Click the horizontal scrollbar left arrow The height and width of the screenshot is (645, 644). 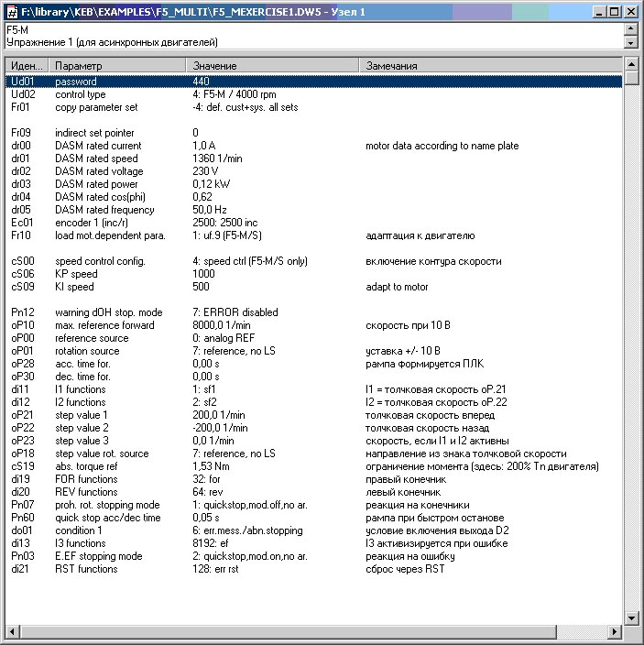[x=12, y=632]
